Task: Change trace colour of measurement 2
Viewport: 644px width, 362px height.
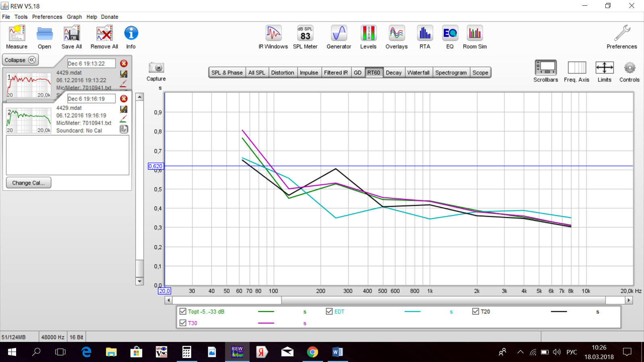Action: pos(124,119)
